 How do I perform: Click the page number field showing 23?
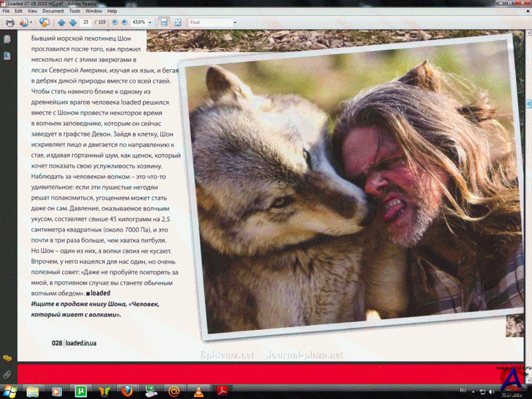pyautogui.click(x=85, y=22)
